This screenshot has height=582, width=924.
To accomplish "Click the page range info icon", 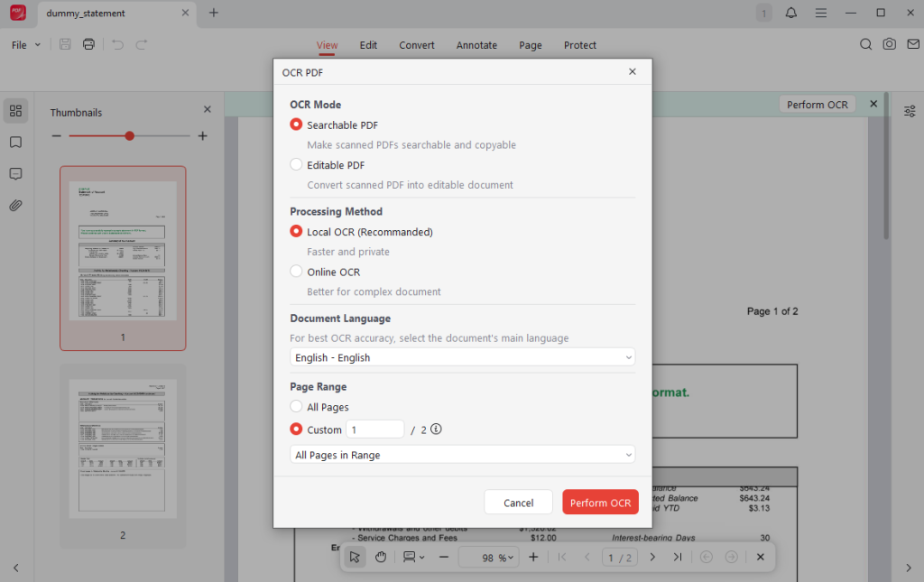I will pos(436,429).
